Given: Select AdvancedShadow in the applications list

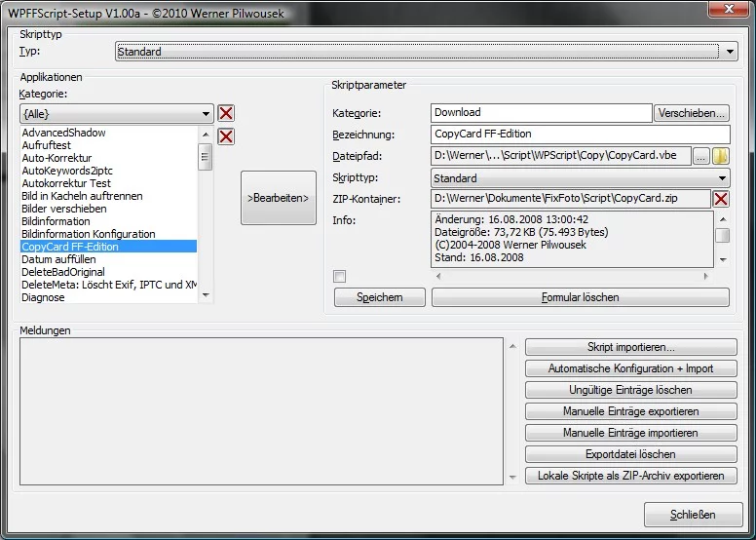Looking at the screenshot, I should click(x=109, y=133).
